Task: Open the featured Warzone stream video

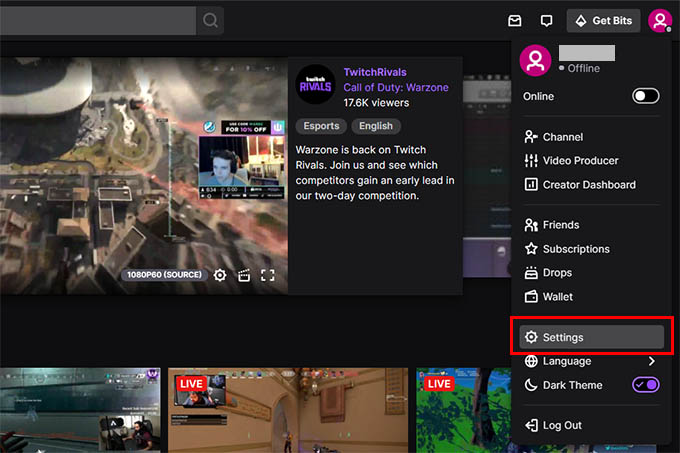Action: click(x=144, y=176)
